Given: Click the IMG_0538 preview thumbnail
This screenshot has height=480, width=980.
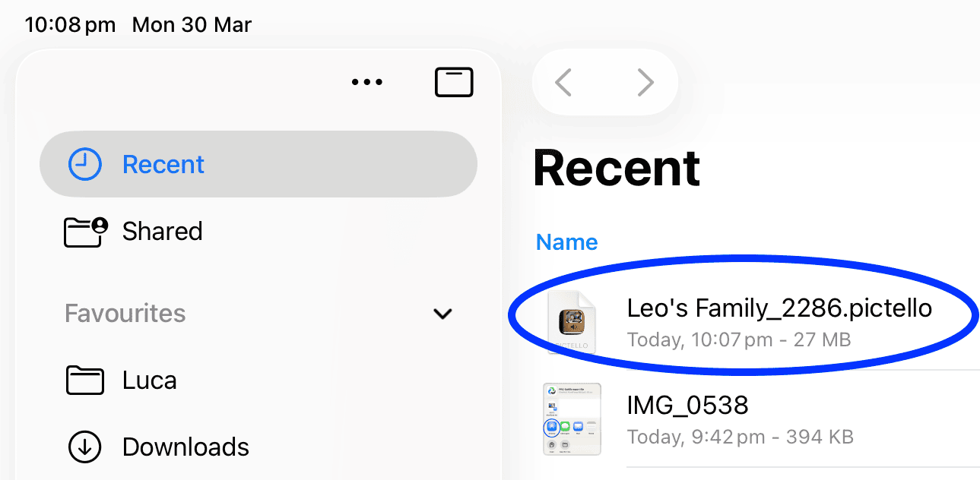Looking at the screenshot, I should click(x=572, y=419).
